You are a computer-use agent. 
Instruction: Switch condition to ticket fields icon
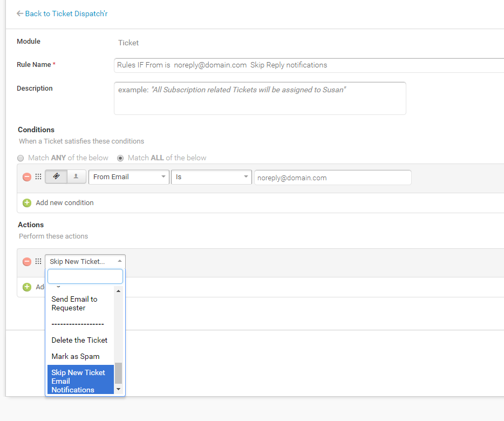[x=56, y=176]
